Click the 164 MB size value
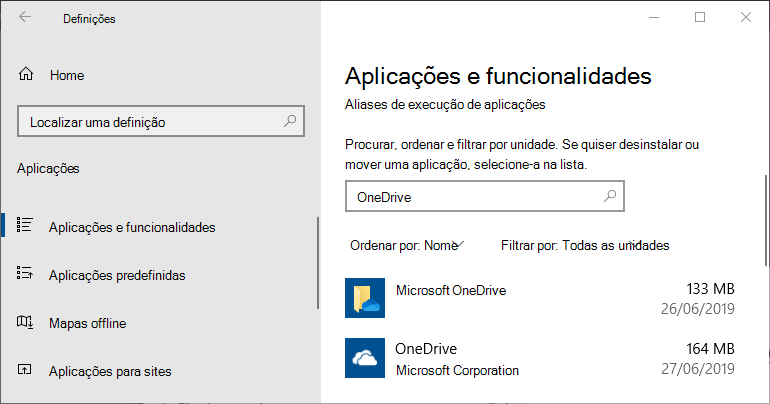 710,349
